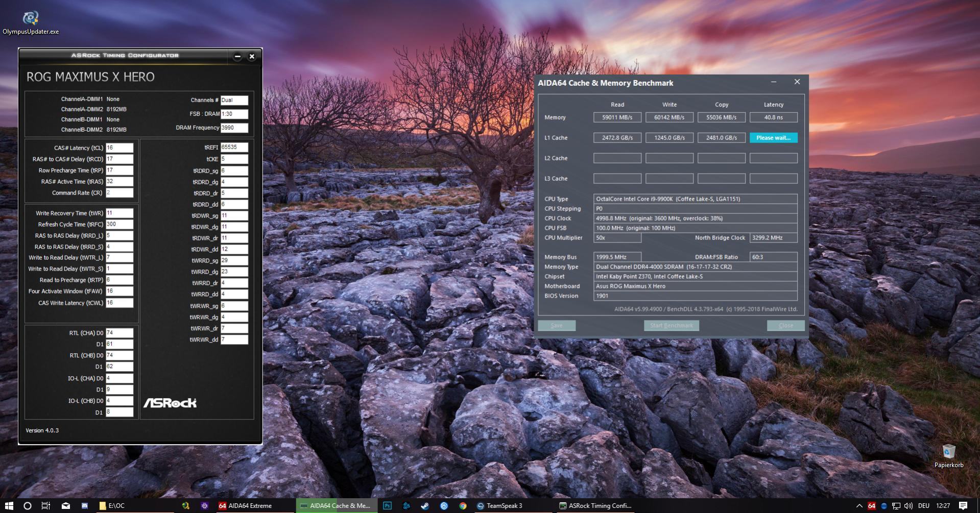Click the Channels # field
This screenshot has width=980, height=513.
point(234,100)
